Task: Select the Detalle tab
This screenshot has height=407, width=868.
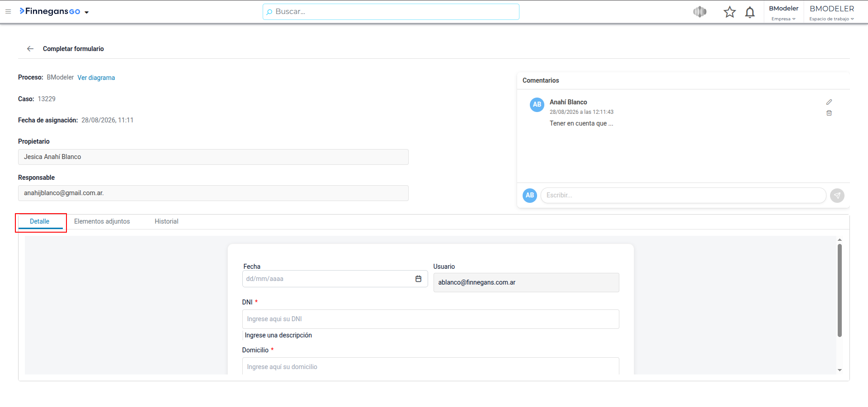Action: (40, 221)
